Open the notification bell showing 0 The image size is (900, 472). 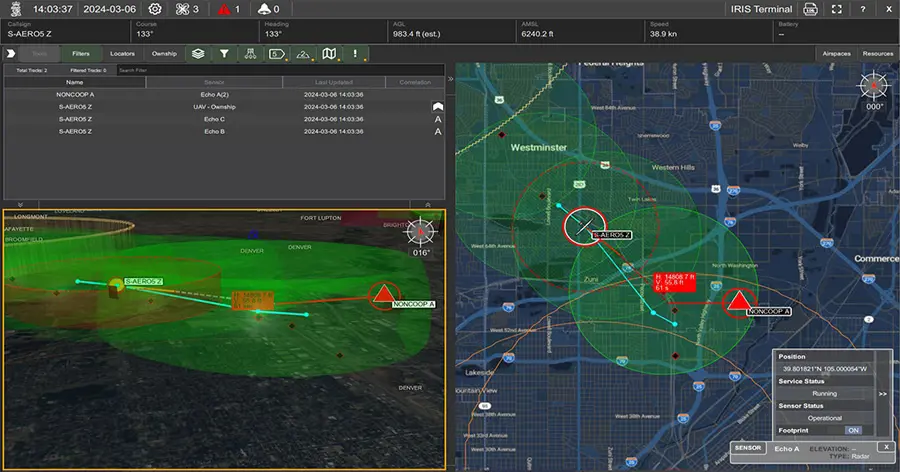point(269,9)
